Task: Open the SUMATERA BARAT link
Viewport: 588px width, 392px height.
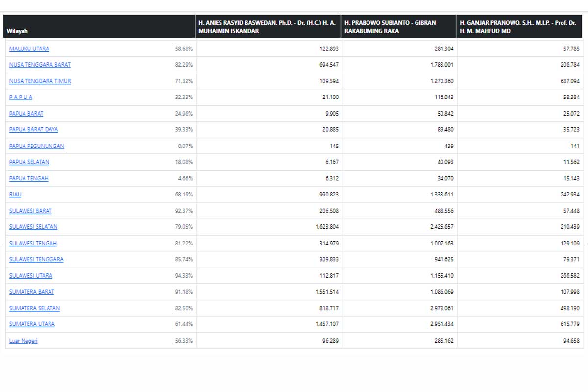Action: [x=32, y=292]
